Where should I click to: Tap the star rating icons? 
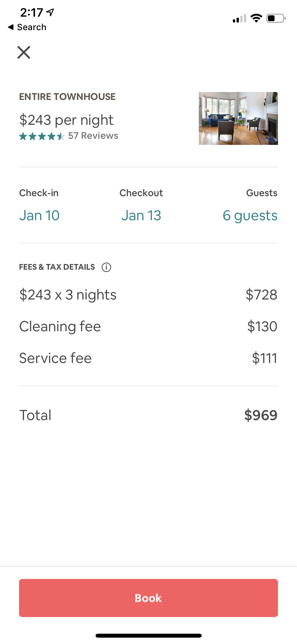pyautogui.click(x=42, y=136)
